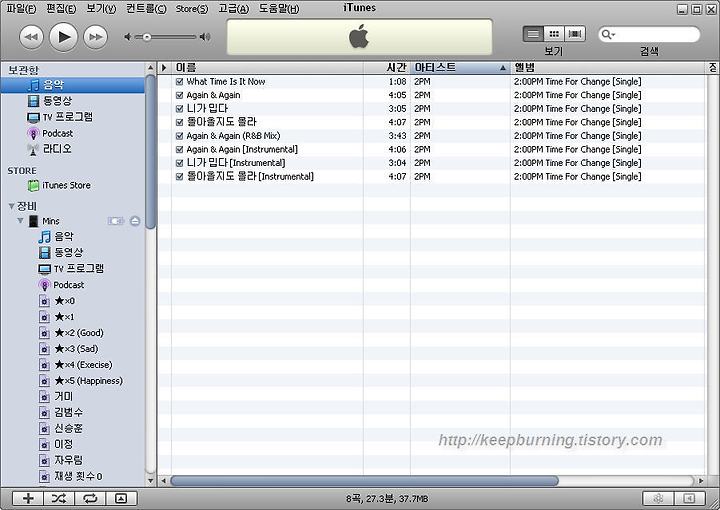The height and width of the screenshot is (510, 720).
Task: Collapse the Mins device tree
Action: 20,221
